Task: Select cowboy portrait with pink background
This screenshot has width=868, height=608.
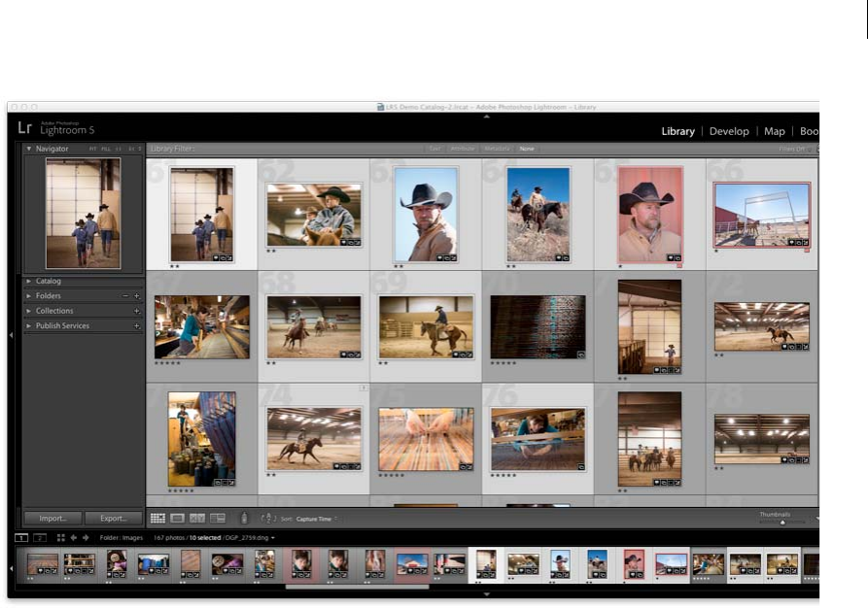Action: point(650,214)
